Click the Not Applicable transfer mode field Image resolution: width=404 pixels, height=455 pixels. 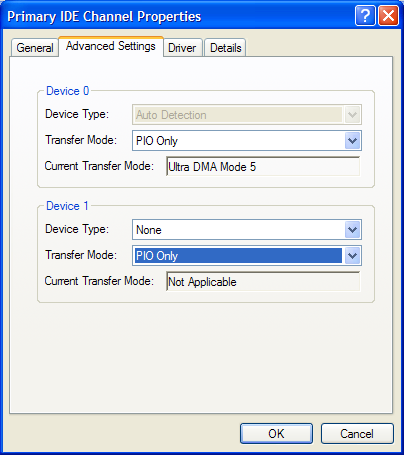[263, 281]
